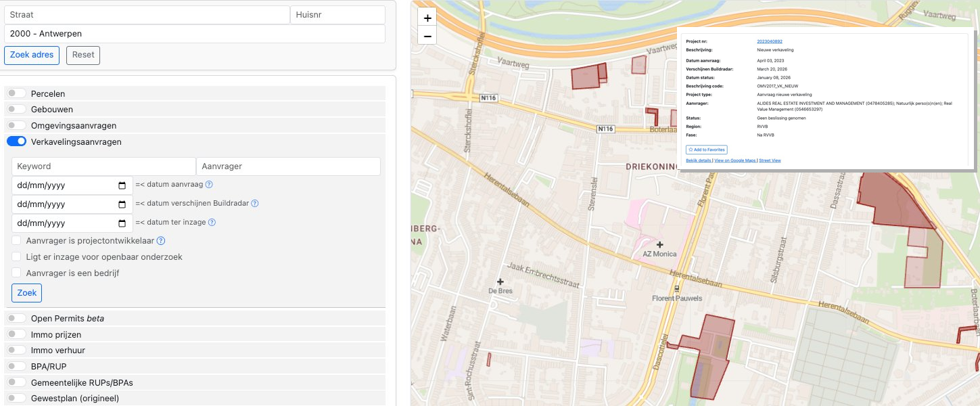Open the 2000 - Antwerpen municipality dropdown
Screen dimensions: 980x406
(x=194, y=34)
